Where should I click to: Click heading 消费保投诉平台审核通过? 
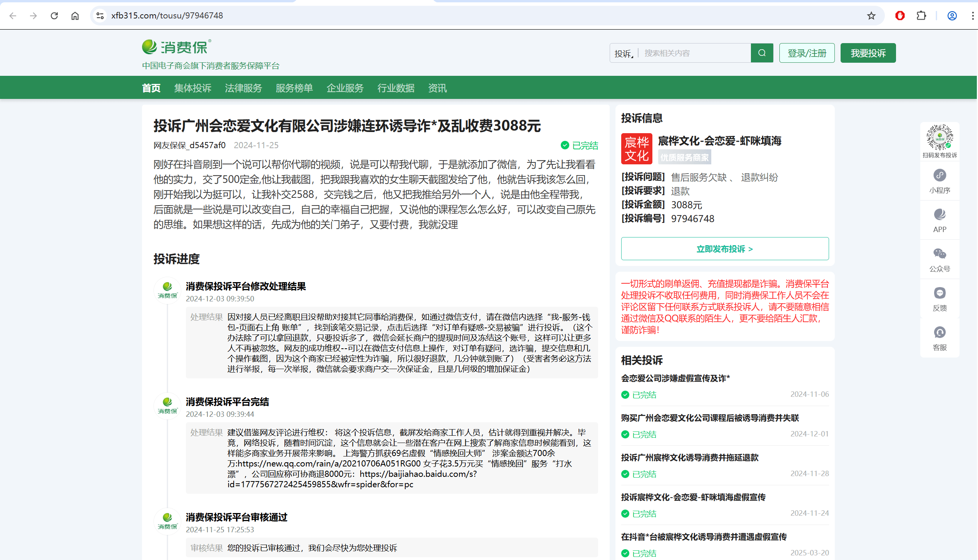coord(237,517)
